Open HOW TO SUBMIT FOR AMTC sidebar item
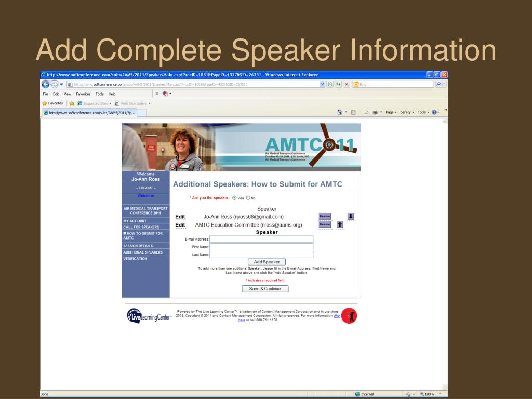 coord(143,235)
